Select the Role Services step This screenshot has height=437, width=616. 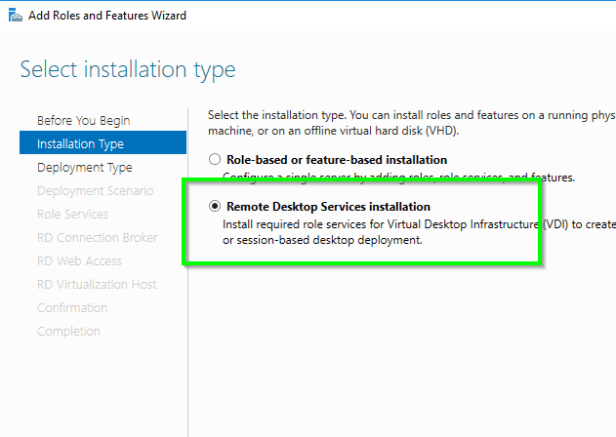tap(73, 214)
